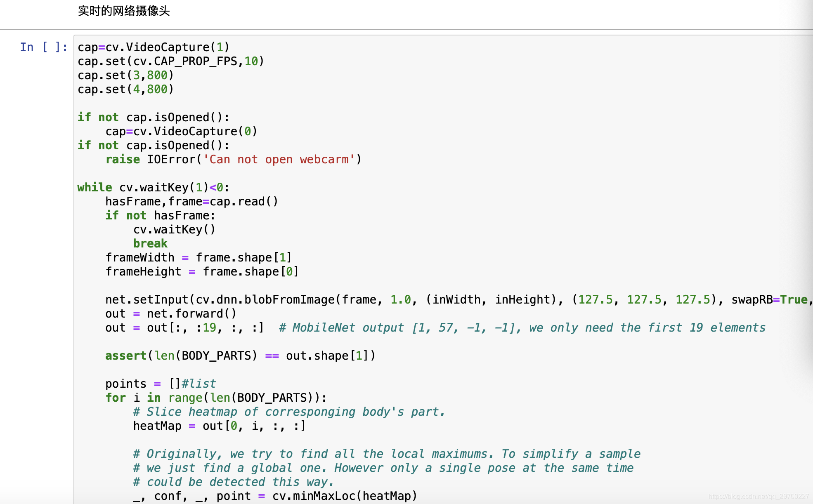Click the line 'heatMap = out[0, i, :, :]'
Image resolution: width=813 pixels, height=504 pixels.
click(x=220, y=426)
